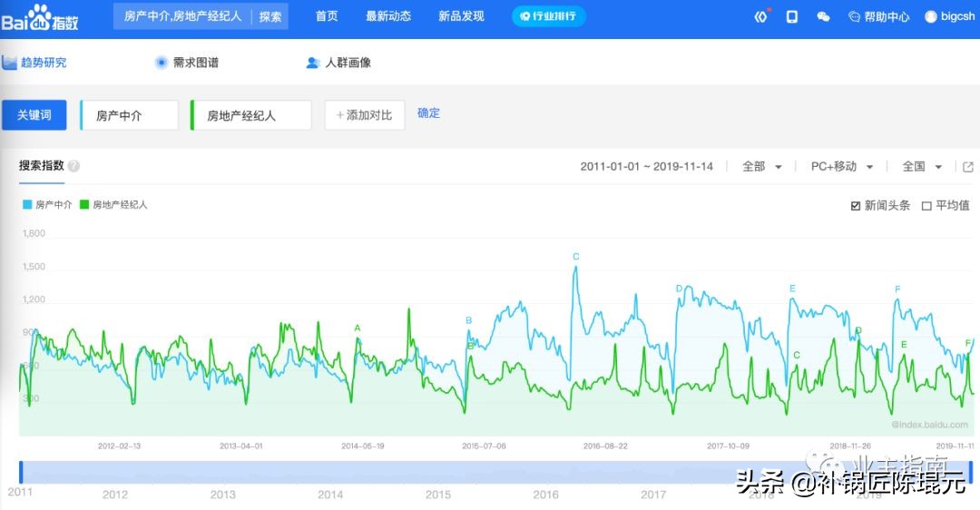980x510 pixels.
Task: Open the code/developer icon in the header
Action: point(760,17)
